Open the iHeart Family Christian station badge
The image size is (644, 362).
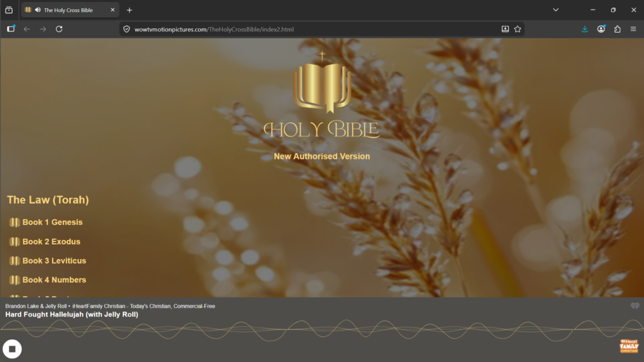tap(628, 346)
